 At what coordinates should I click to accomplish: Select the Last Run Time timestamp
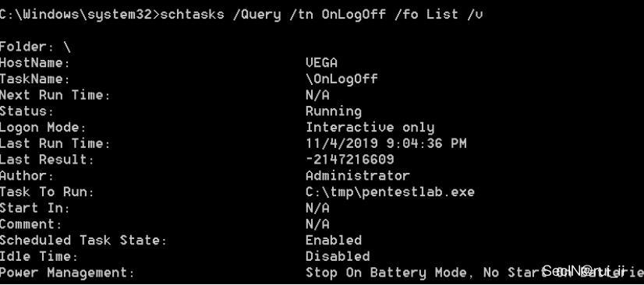(386, 143)
